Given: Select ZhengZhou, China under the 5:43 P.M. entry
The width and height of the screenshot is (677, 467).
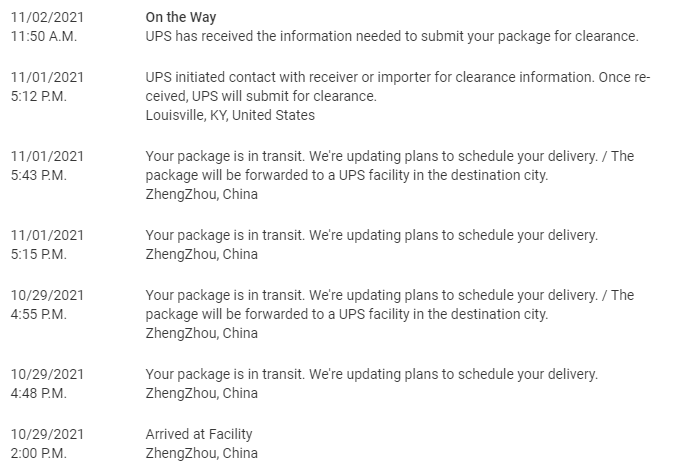Looking at the screenshot, I should pyautogui.click(x=202, y=194).
